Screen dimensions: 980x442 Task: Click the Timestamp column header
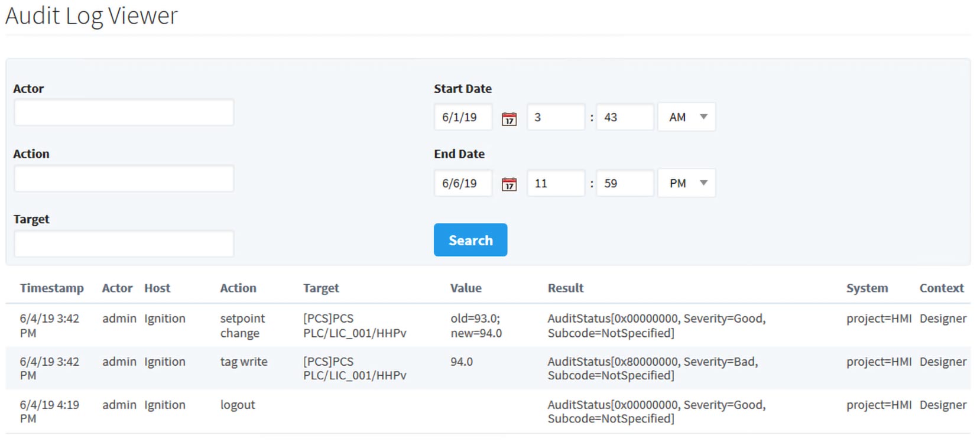tap(52, 288)
